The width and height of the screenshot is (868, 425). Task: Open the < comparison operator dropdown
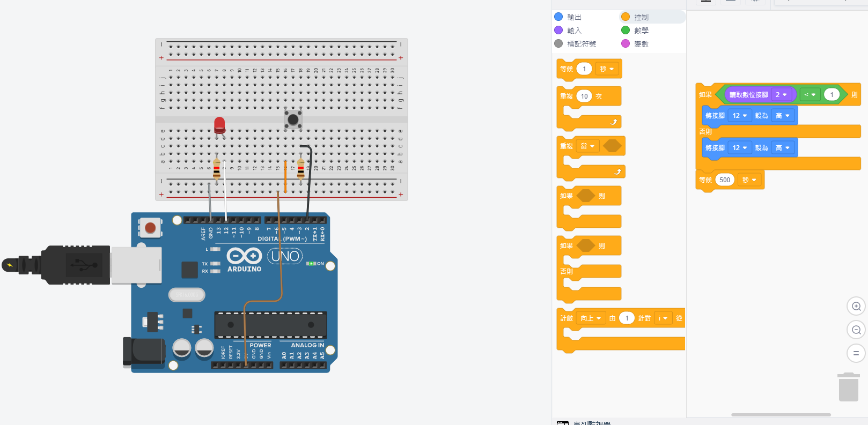(810, 95)
